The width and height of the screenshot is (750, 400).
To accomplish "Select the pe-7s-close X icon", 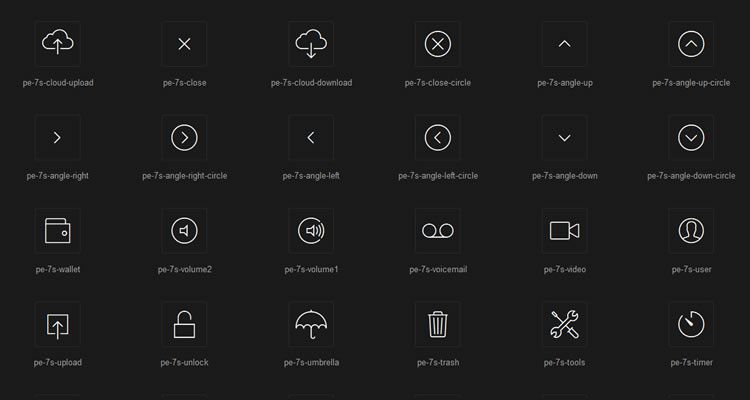I will click(184, 44).
